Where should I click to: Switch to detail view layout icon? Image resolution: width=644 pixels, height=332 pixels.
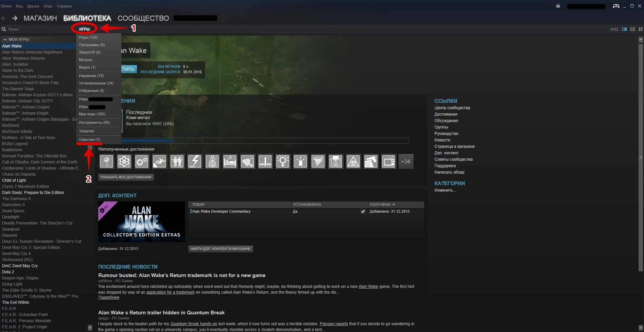(x=624, y=29)
